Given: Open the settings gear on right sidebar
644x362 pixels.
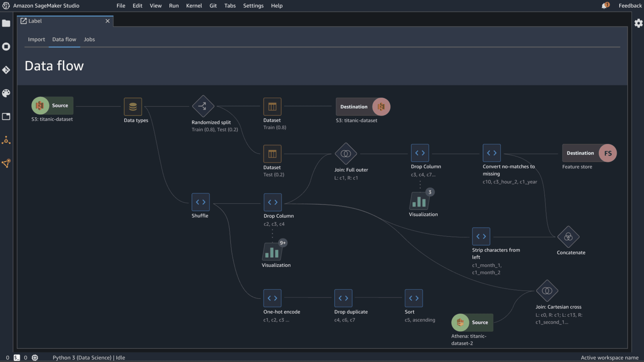Looking at the screenshot, I should pos(638,23).
